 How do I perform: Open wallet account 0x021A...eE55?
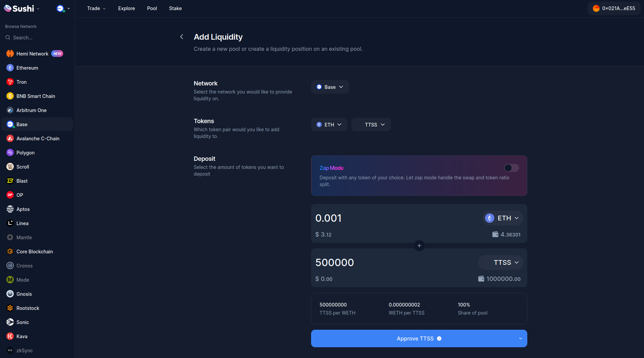tap(614, 8)
